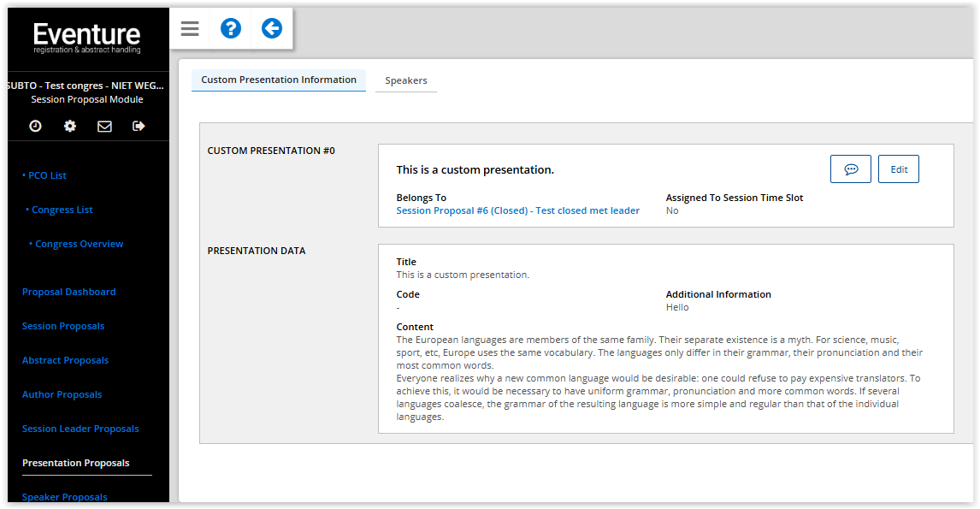This screenshot has width=980, height=509.
Task: Click the Edit button
Action: click(x=899, y=169)
